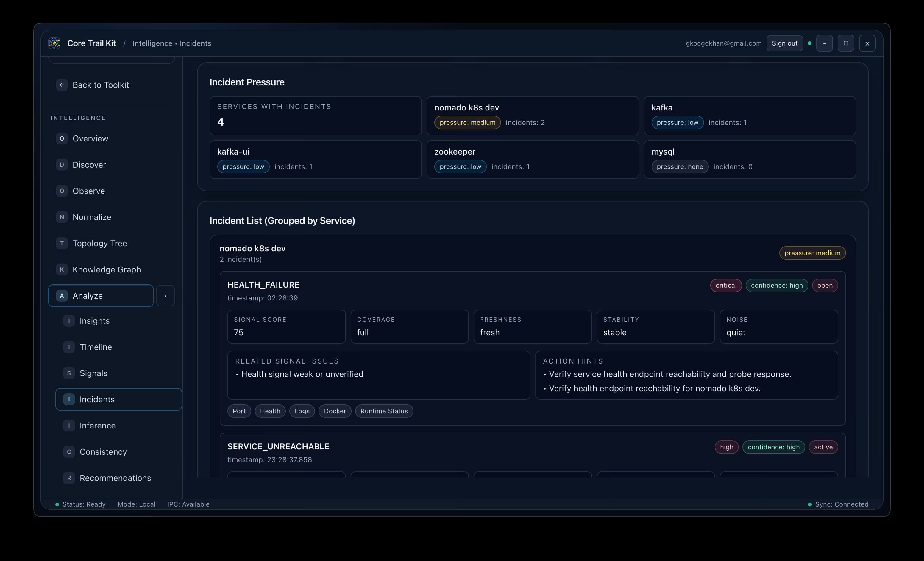Click the Port chip under HEALTH_FAILURE
This screenshot has height=561, width=924.
point(239,411)
